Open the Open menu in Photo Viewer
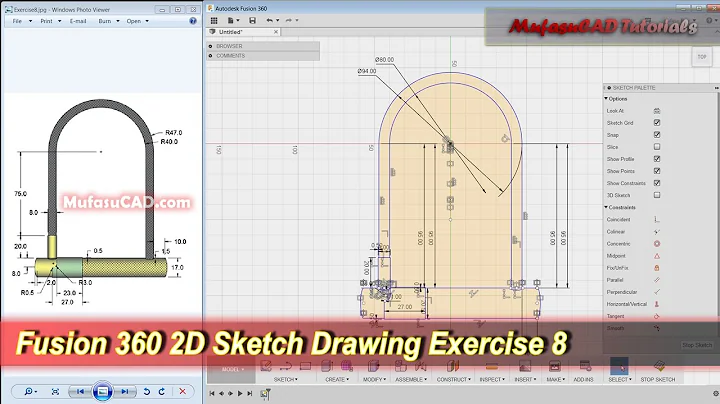The image size is (720, 404). coord(138,21)
